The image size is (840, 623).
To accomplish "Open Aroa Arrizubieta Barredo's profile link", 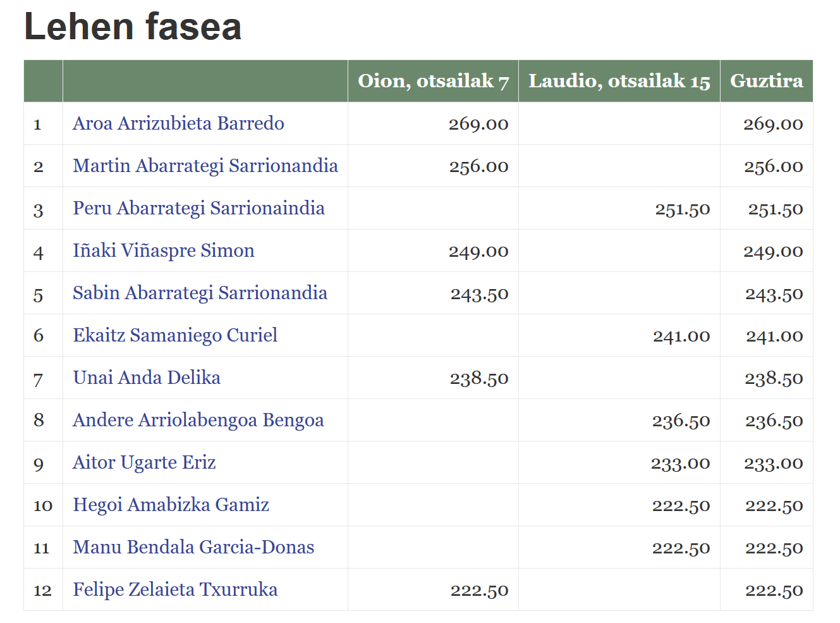I will [x=178, y=123].
